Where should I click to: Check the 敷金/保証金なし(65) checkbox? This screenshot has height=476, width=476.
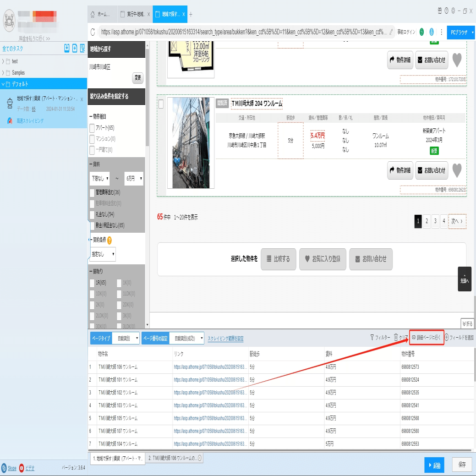point(92,225)
